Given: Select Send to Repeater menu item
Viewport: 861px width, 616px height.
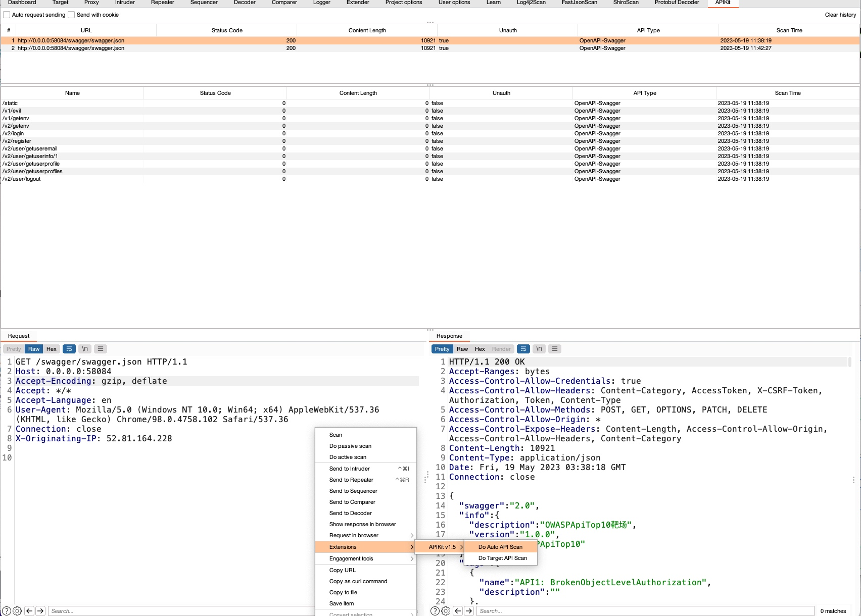Looking at the screenshot, I should coord(365,480).
